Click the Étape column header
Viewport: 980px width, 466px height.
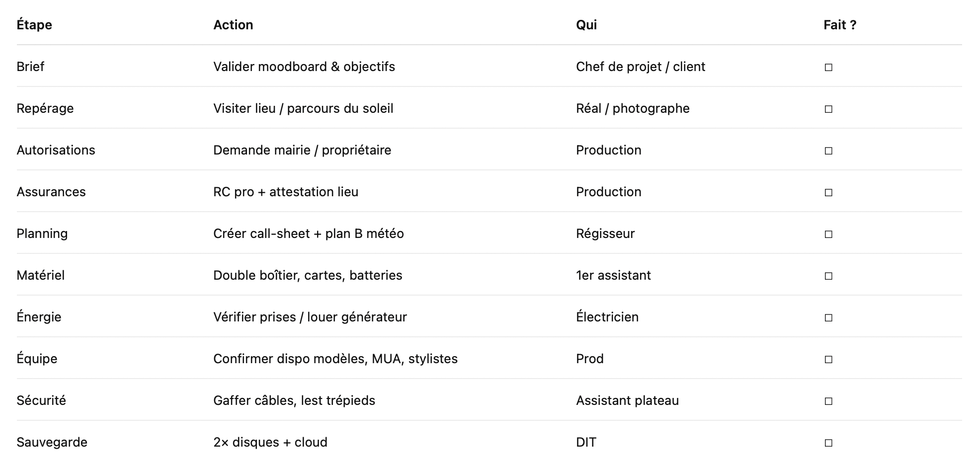coord(34,25)
